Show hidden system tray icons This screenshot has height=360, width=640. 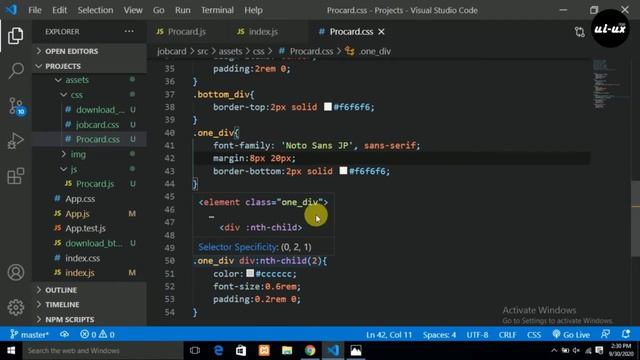click(x=554, y=351)
